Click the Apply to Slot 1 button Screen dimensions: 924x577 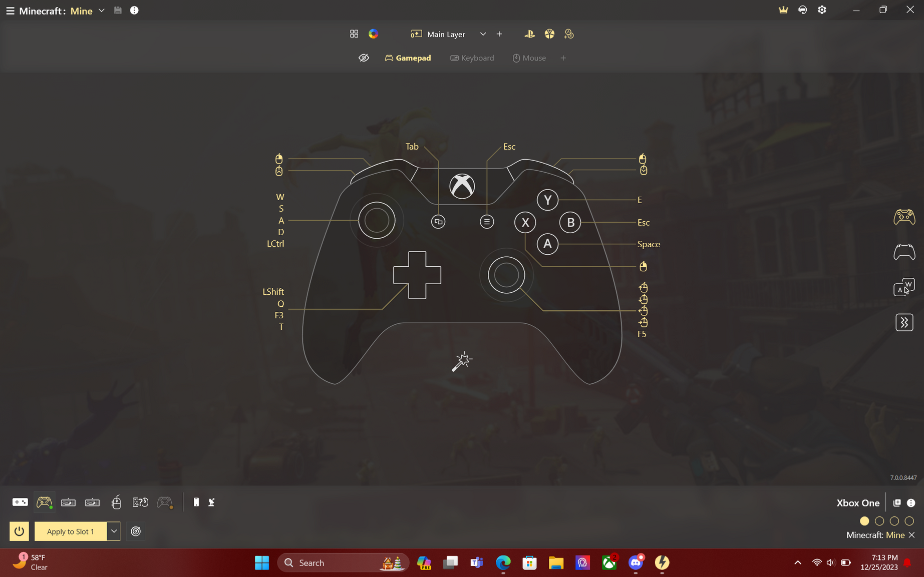(71, 531)
